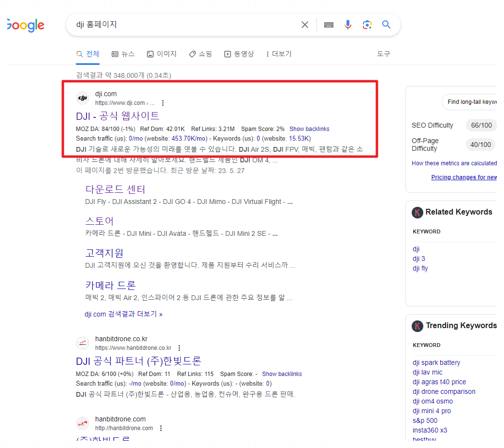This screenshot has height=448, width=504.
Task: Open the three-dot menu for hanbitdrone.com result
Action: 161,428
